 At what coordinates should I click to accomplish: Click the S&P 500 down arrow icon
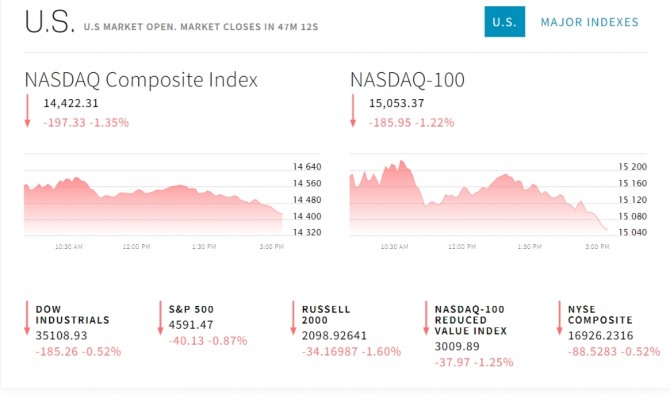coord(160,319)
